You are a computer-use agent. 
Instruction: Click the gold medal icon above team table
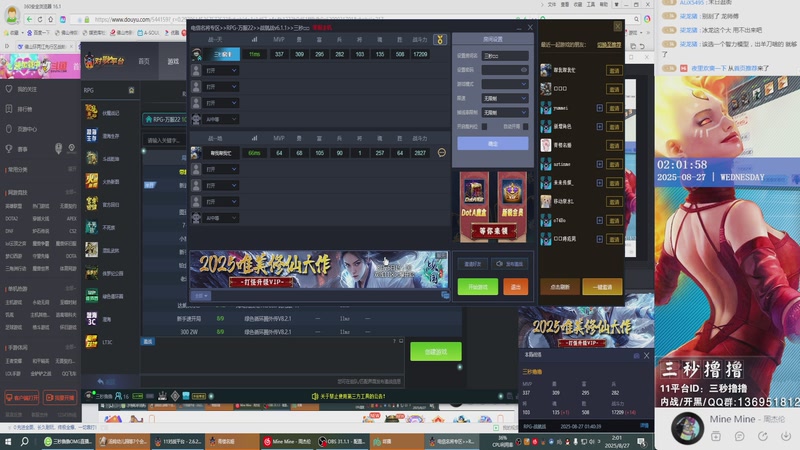click(440, 39)
